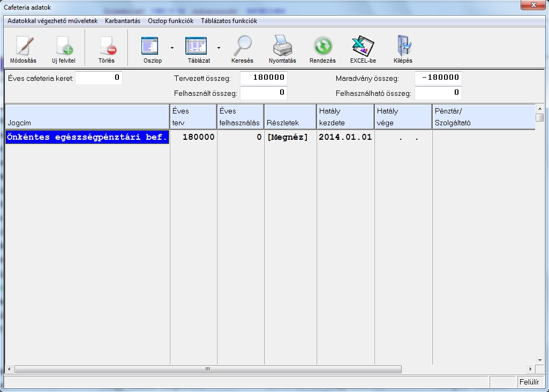This screenshot has width=549, height=392.
Task: Expand the Oszlop dropdown arrow
Action: tap(172, 48)
